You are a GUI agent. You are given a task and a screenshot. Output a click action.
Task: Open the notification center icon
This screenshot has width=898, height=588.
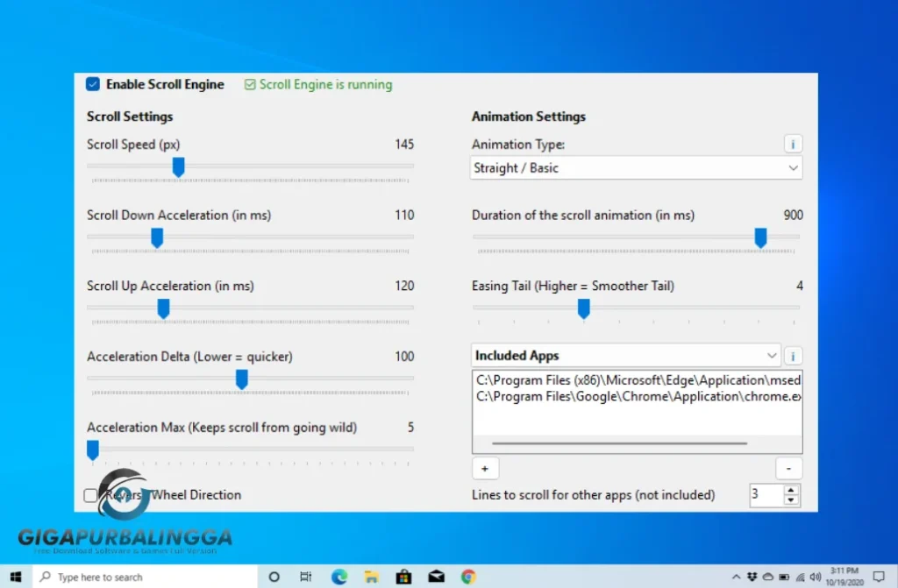879,577
